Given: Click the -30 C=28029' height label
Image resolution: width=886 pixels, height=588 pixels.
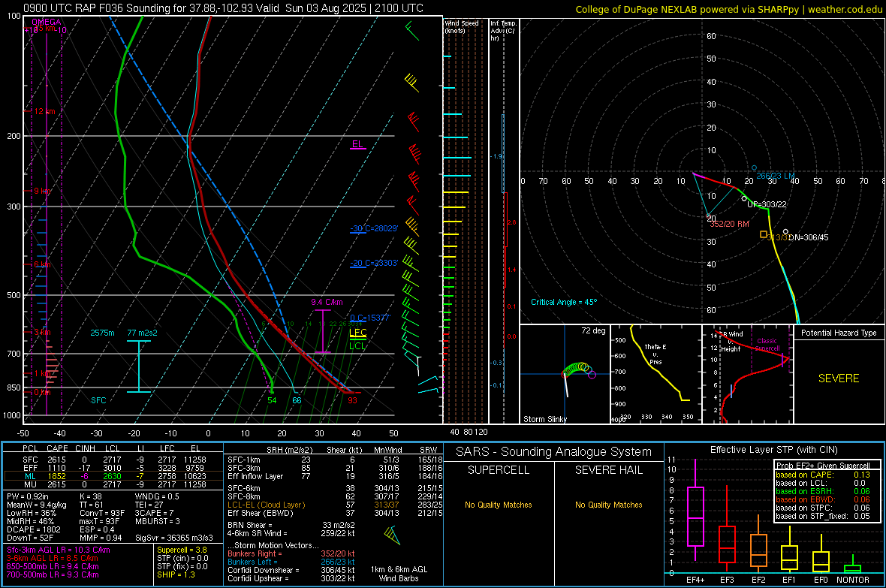Looking at the screenshot, I should (x=374, y=228).
